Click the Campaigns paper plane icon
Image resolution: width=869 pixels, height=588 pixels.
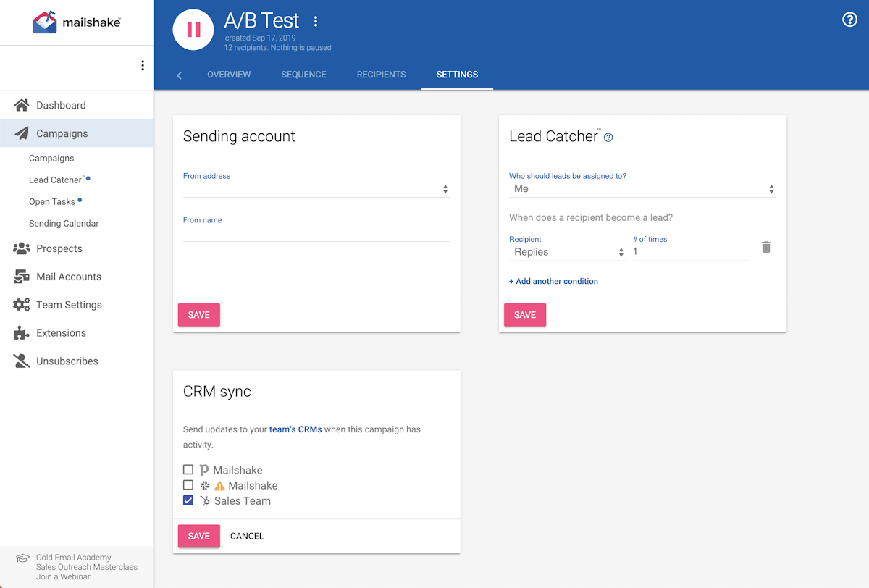(22, 133)
